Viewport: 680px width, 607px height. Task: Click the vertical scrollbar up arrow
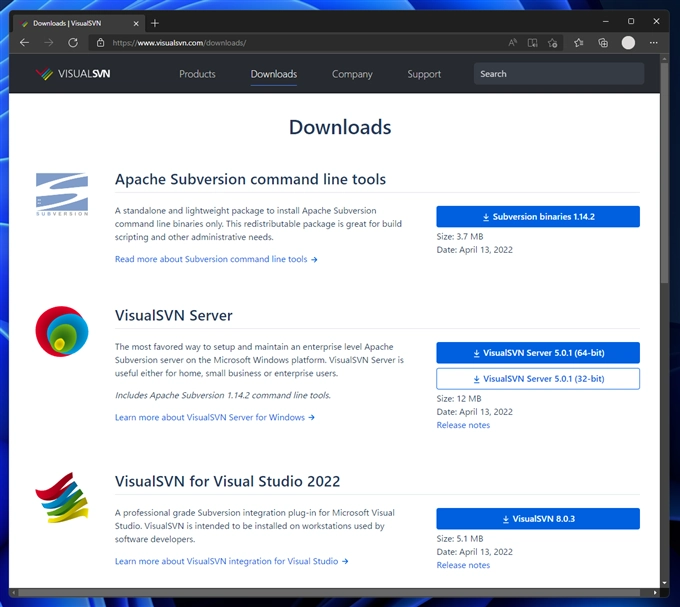coord(664,58)
